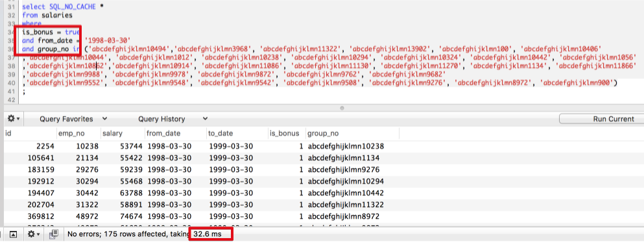Select to_date cell in row id 105641

[x=231, y=158]
